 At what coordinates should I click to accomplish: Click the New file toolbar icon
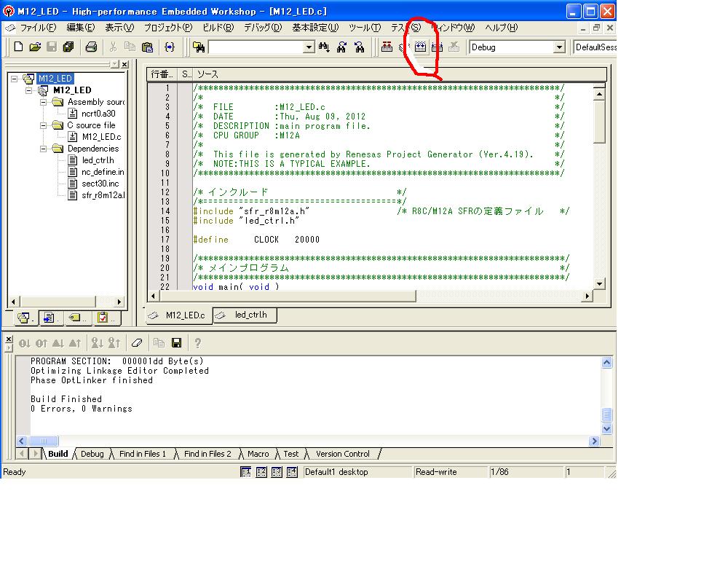coord(18,47)
